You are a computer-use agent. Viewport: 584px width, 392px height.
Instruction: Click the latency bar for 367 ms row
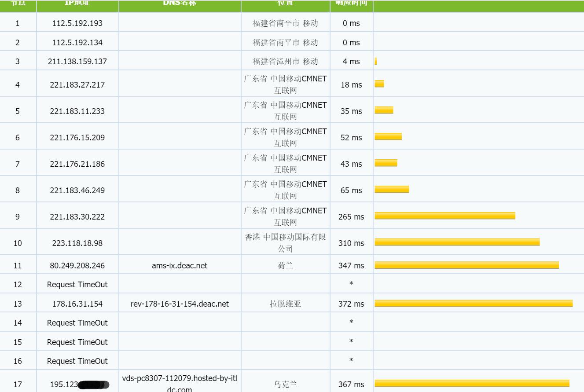472,383
